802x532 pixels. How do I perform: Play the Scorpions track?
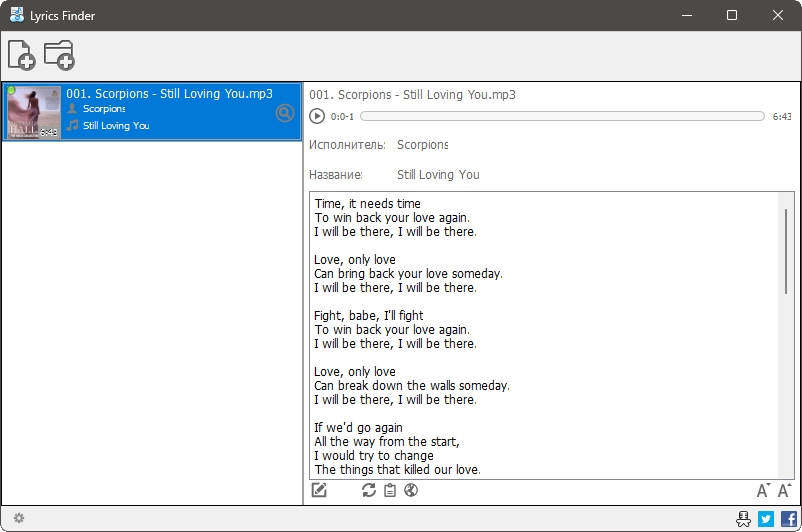click(317, 116)
